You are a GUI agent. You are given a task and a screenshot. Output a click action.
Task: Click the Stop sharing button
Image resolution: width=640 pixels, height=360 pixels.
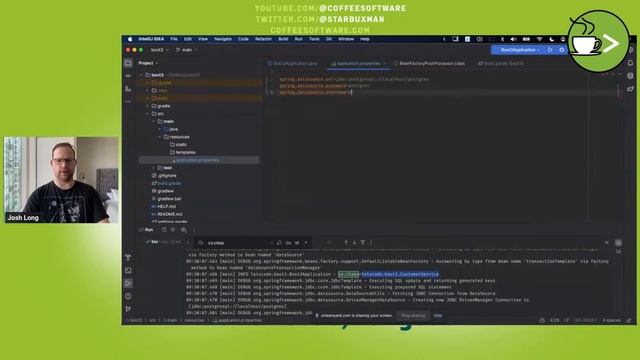click(x=413, y=316)
